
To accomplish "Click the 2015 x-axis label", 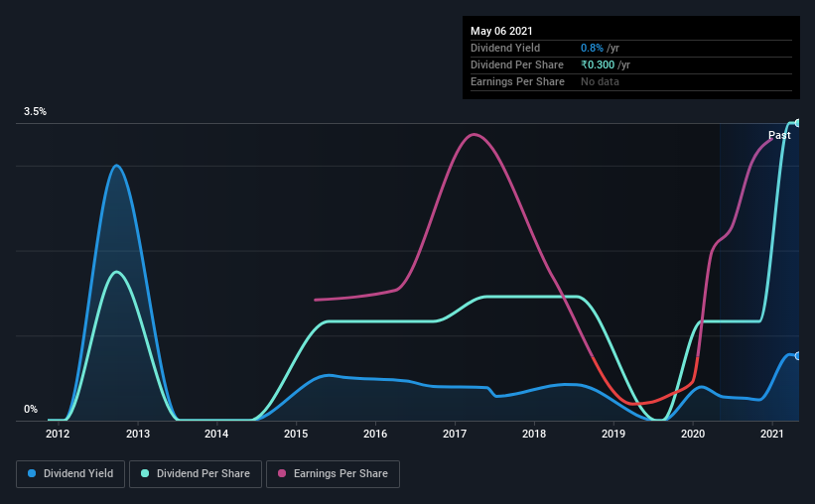I will coord(296,434).
